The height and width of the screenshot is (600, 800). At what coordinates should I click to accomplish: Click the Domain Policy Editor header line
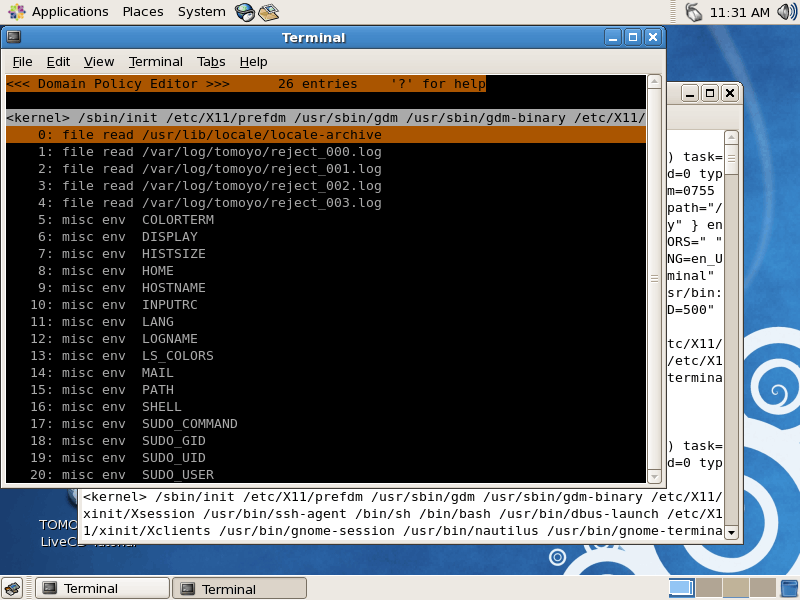coord(246,84)
